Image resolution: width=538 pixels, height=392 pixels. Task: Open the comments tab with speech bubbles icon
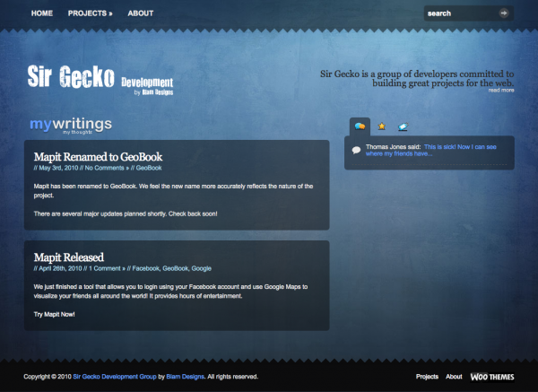click(360, 126)
